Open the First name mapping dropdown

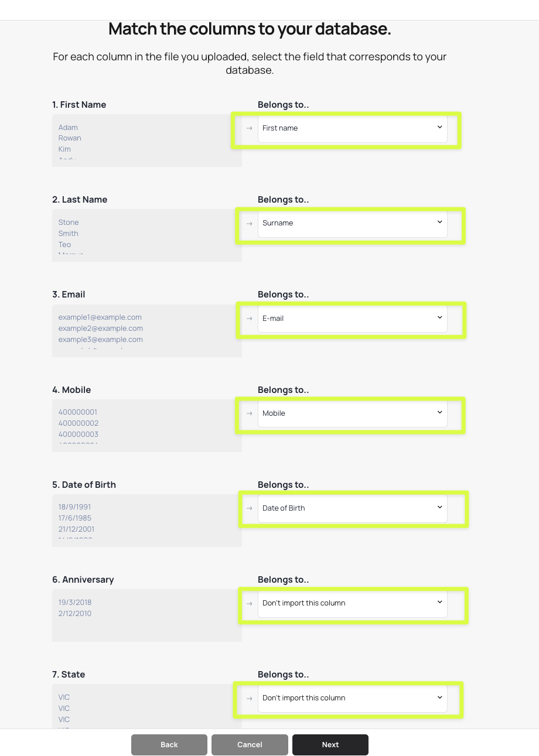tap(352, 128)
